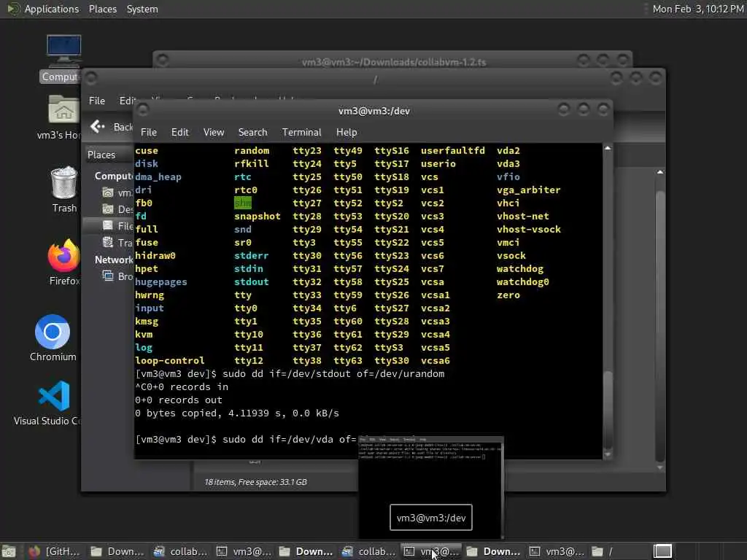Click the workspace switcher in the bottom panel
This screenshot has width=747, height=560.
pos(662,551)
